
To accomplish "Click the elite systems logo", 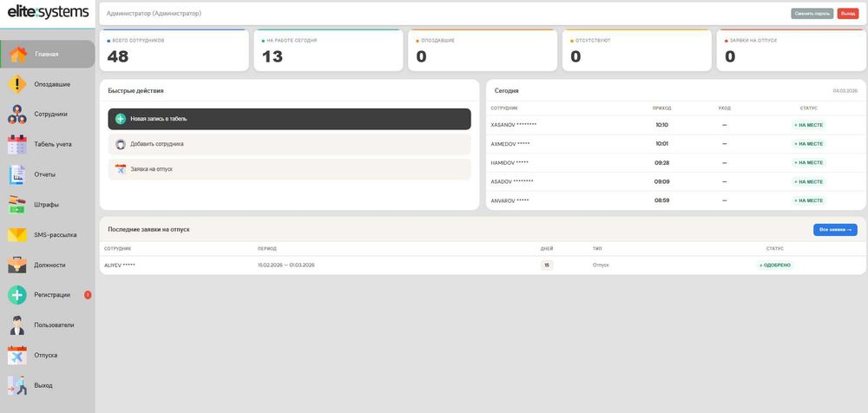I will point(48,11).
